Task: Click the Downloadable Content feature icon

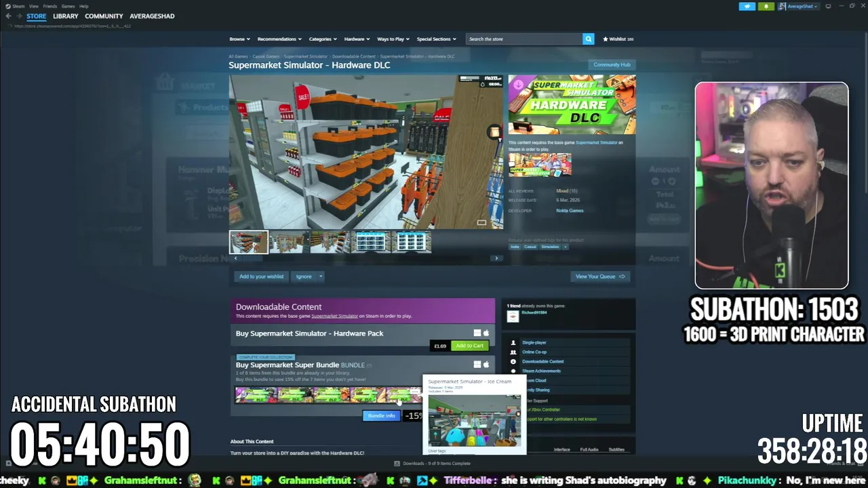Action: click(513, 362)
